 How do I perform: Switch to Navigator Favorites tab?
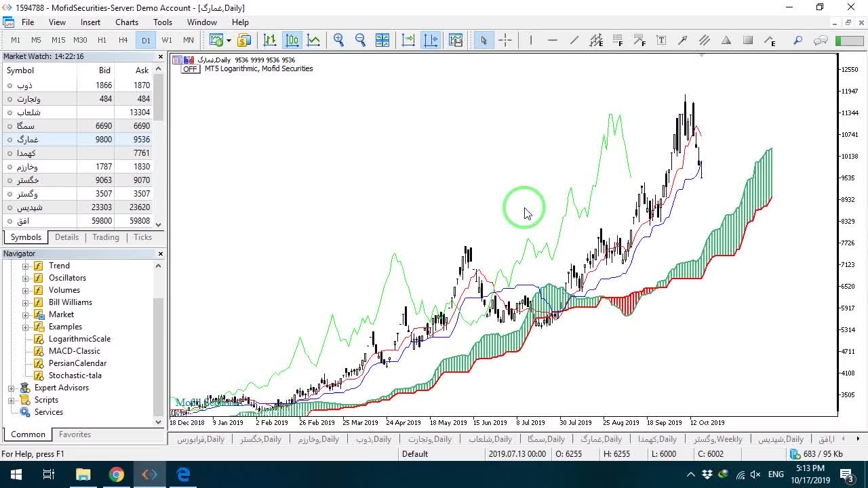click(x=75, y=434)
